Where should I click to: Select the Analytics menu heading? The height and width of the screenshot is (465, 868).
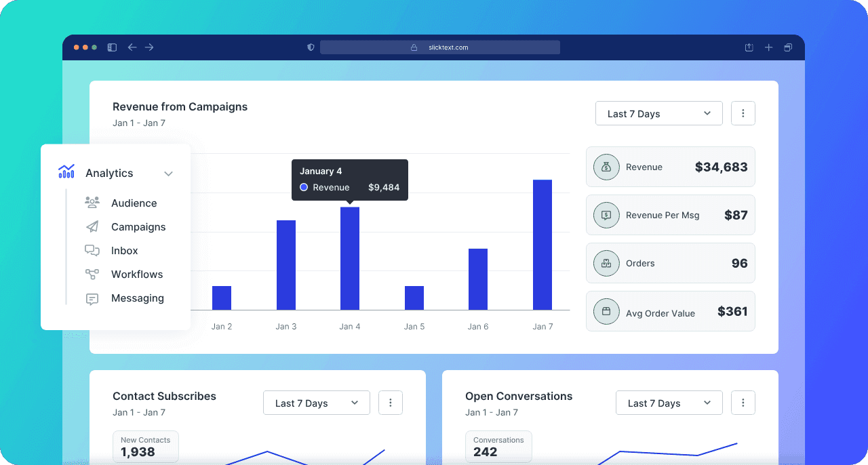pyautogui.click(x=109, y=173)
